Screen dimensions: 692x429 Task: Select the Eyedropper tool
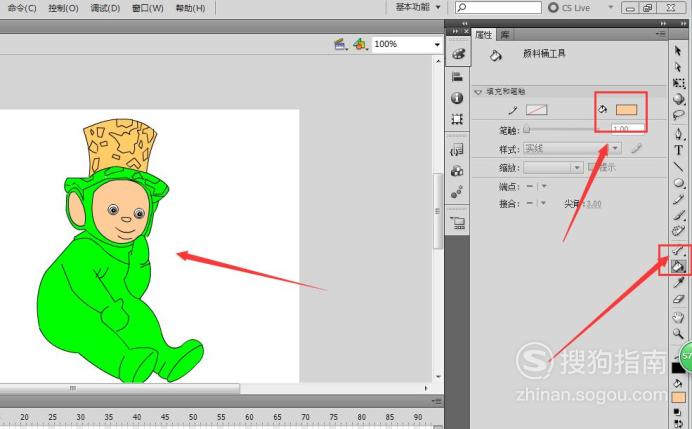tap(678, 282)
